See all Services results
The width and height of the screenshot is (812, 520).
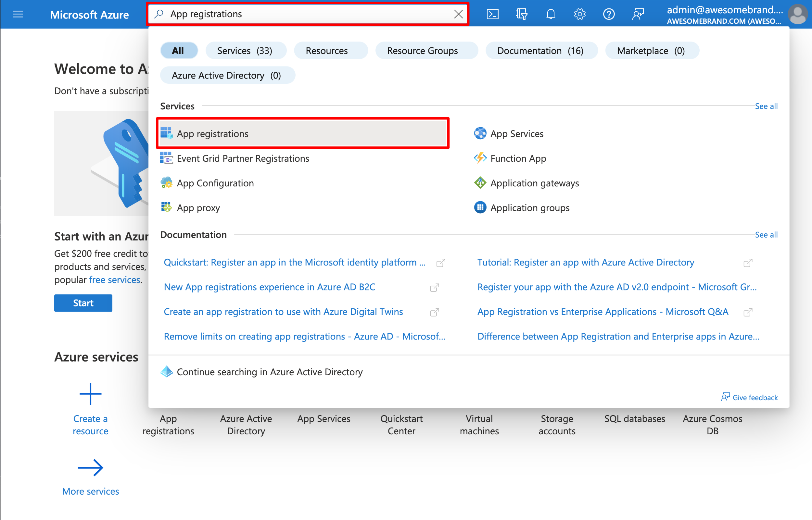766,106
